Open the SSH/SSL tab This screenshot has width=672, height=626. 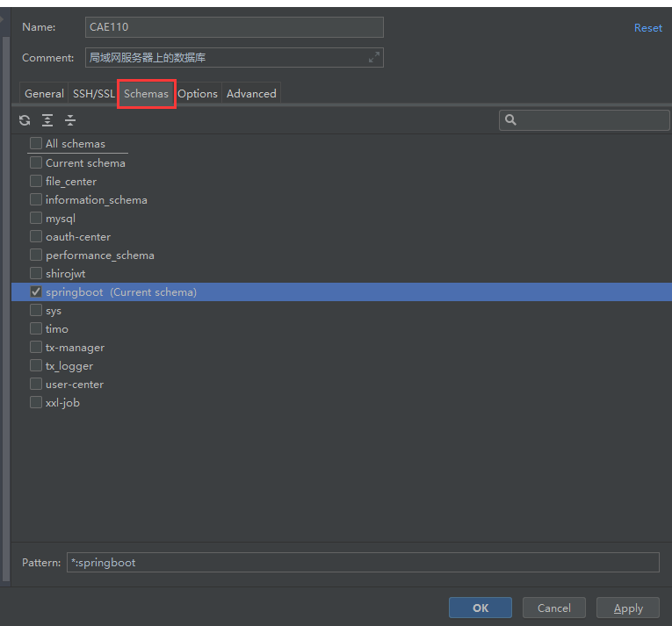tap(93, 93)
